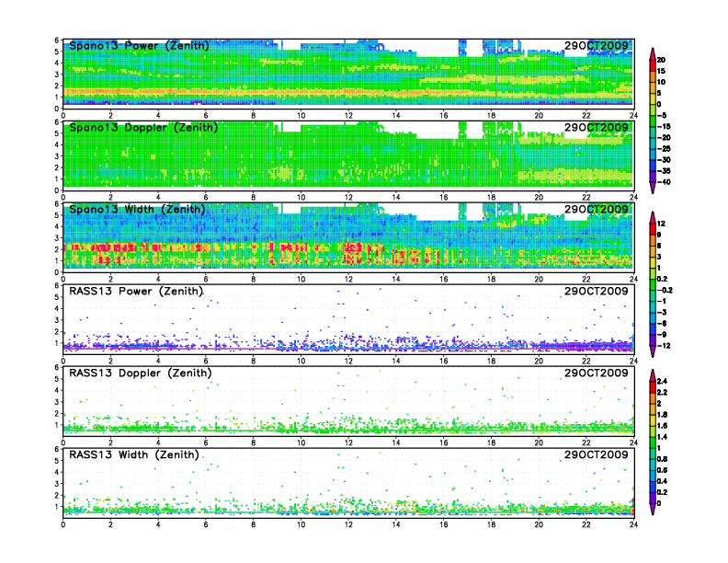
Task: Click the 1.4 label on the bottom colorbar
Action: [663, 437]
